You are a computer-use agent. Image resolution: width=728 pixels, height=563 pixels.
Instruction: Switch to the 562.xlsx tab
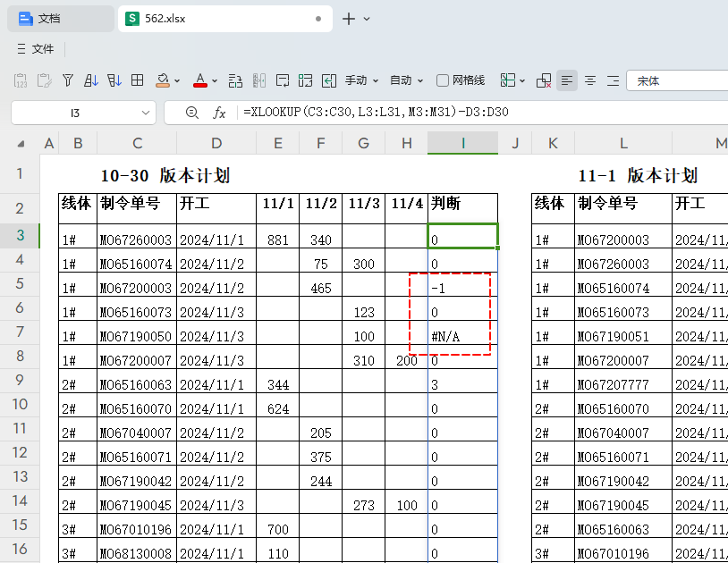[225, 19]
